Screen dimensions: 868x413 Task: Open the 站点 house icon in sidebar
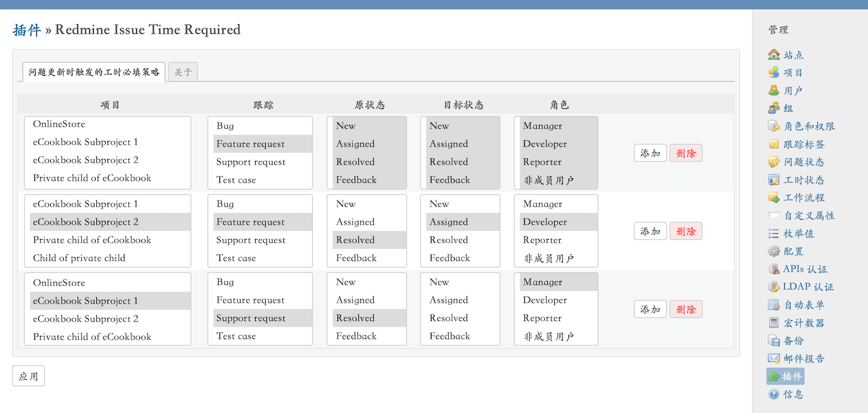point(774,54)
